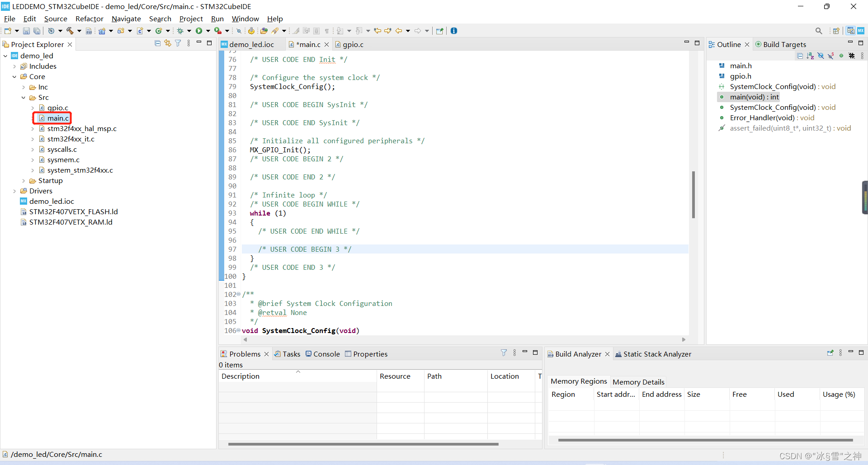
Task: Toggle Hide Static Members in Outline
Action: (831, 56)
